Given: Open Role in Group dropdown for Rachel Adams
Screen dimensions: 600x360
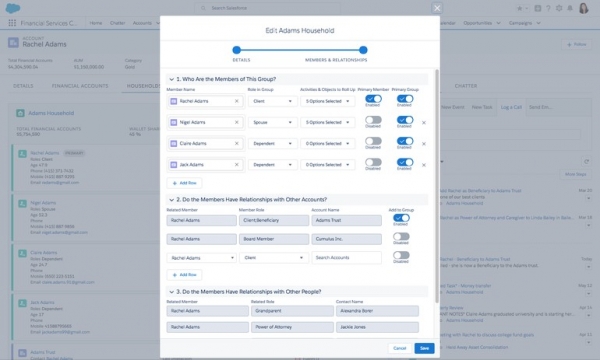Looking at the screenshot, I should pyautogui.click(x=272, y=101).
